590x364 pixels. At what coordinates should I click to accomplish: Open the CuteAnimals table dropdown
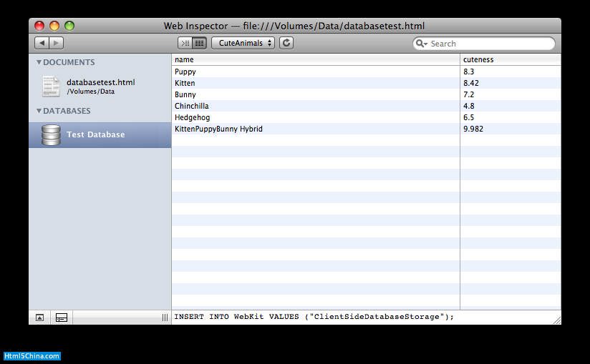(x=243, y=44)
